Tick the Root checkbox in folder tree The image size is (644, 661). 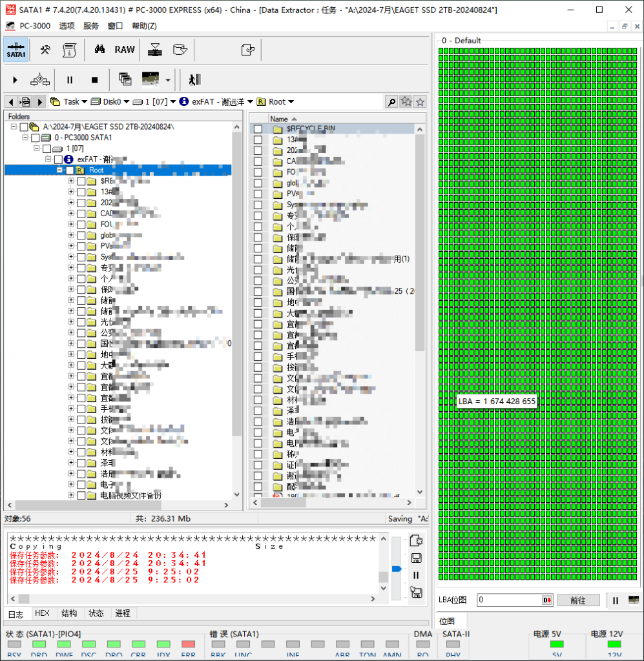pyautogui.click(x=70, y=170)
